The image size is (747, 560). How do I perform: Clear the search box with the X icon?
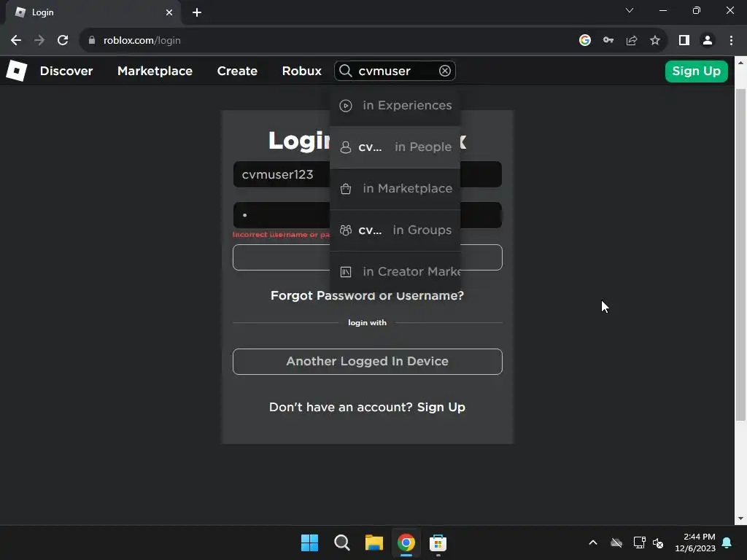point(444,71)
